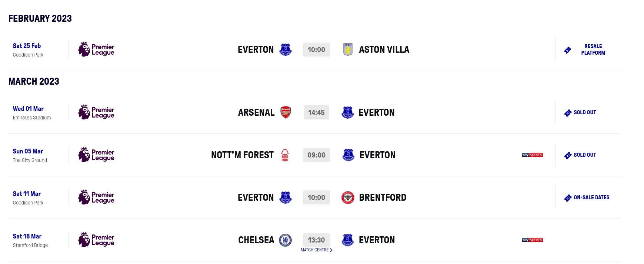Image resolution: width=644 pixels, height=264 pixels.
Task: Click the Arsenal club crest
Action: click(286, 112)
